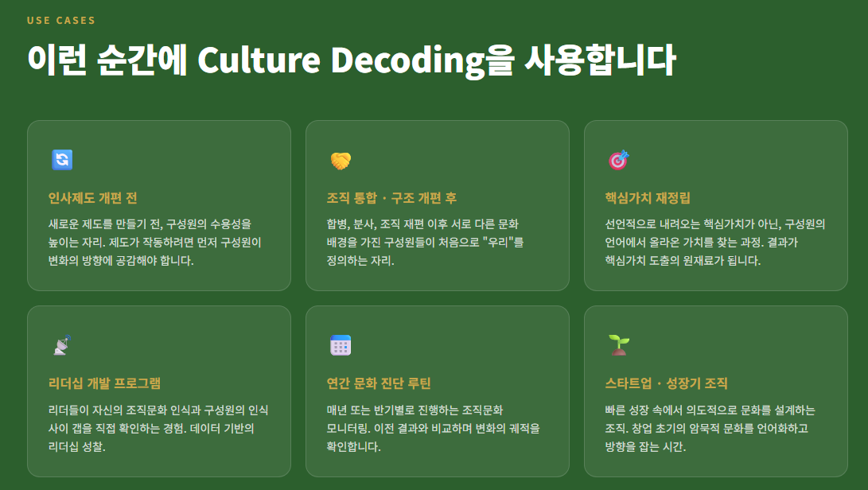Screen dimensions: 868x490
Task: Select the '리더십 개발 프로그램' card title
Action: tap(104, 383)
